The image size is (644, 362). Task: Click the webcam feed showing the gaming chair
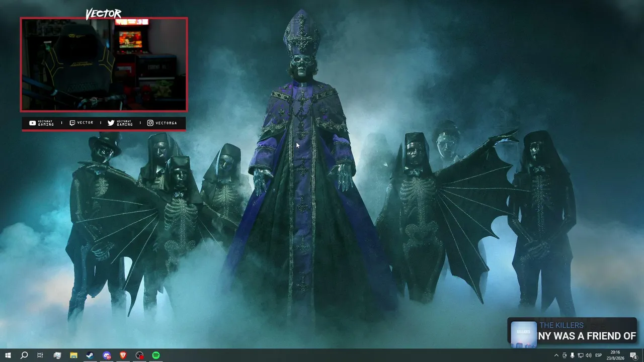pyautogui.click(x=104, y=64)
